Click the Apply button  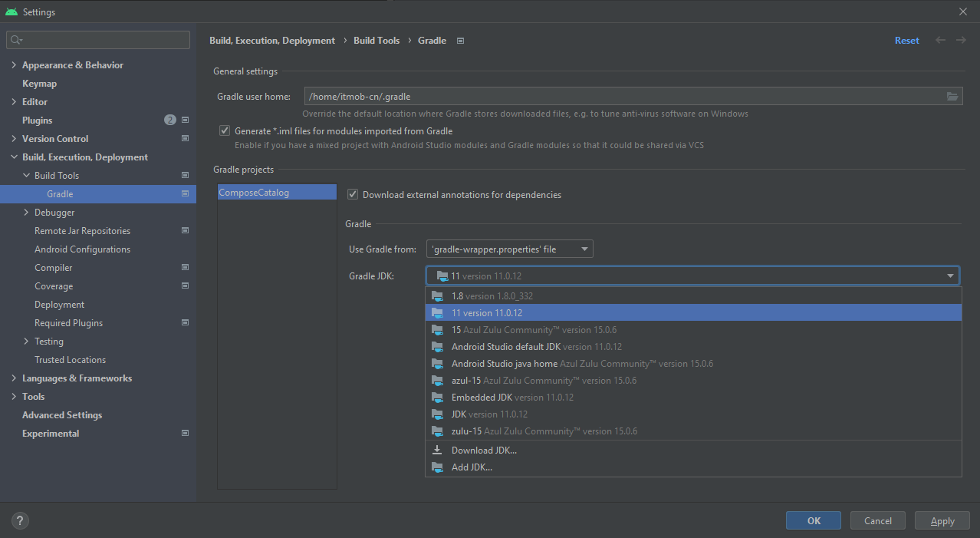pyautogui.click(x=942, y=520)
